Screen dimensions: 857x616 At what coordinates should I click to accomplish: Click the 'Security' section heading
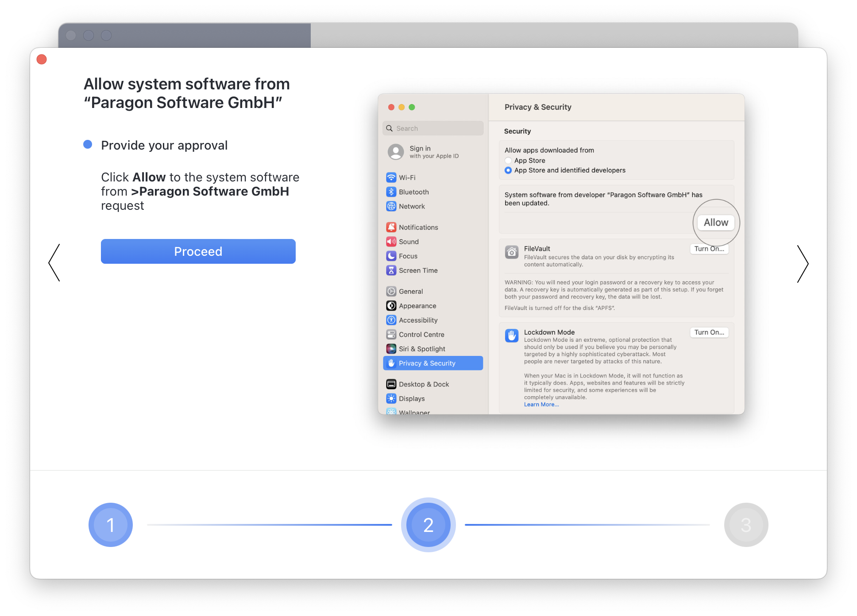pos(517,131)
